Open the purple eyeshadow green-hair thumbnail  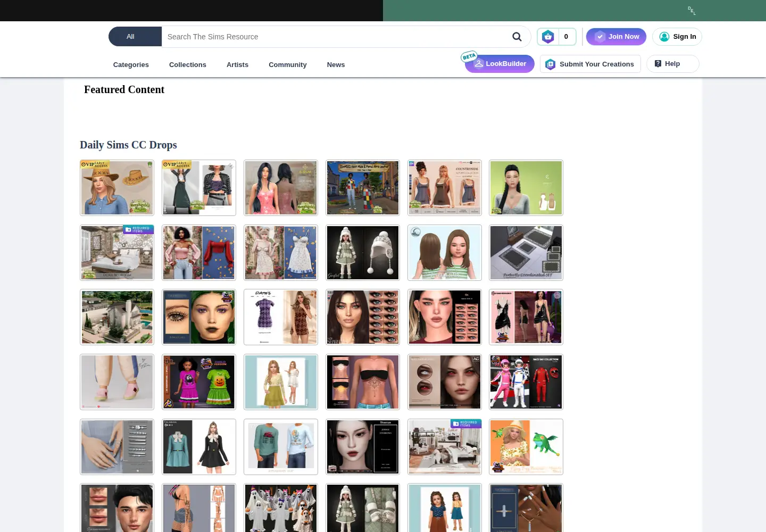click(199, 318)
